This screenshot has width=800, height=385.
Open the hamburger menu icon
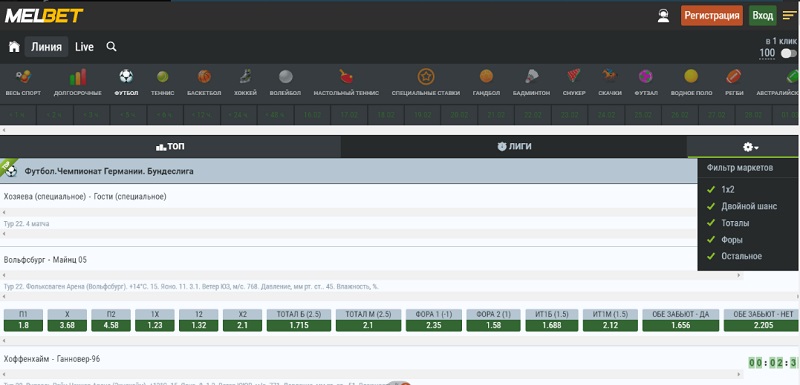pos(789,16)
